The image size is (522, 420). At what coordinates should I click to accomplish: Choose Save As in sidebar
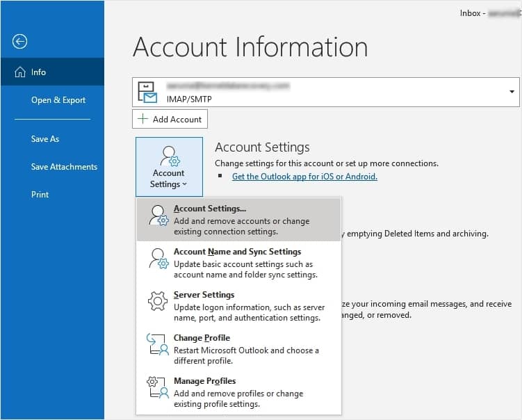pyautogui.click(x=45, y=139)
